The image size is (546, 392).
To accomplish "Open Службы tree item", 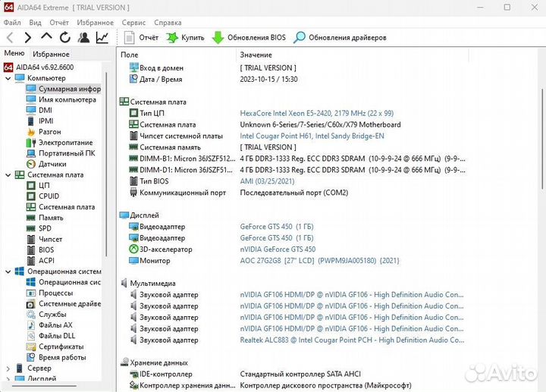I will (46, 315).
